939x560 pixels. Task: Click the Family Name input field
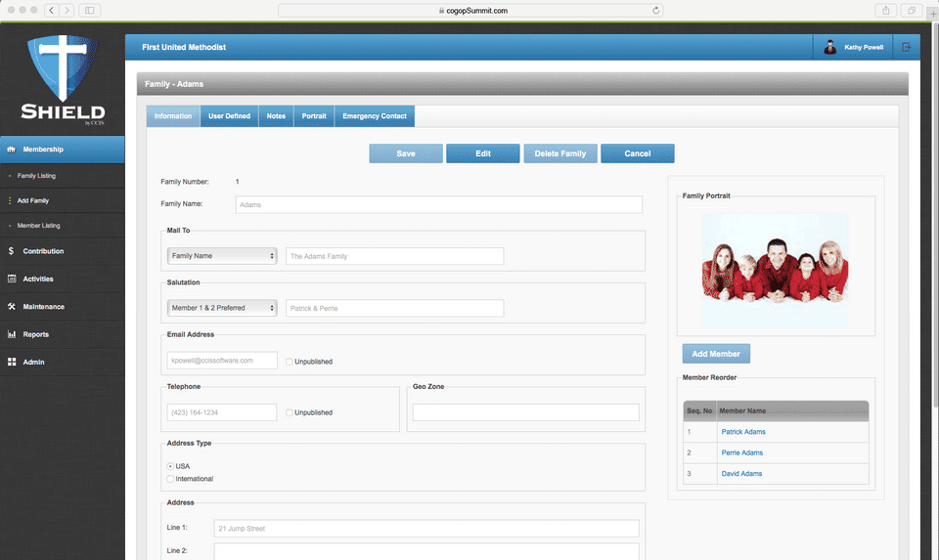pyautogui.click(x=439, y=204)
